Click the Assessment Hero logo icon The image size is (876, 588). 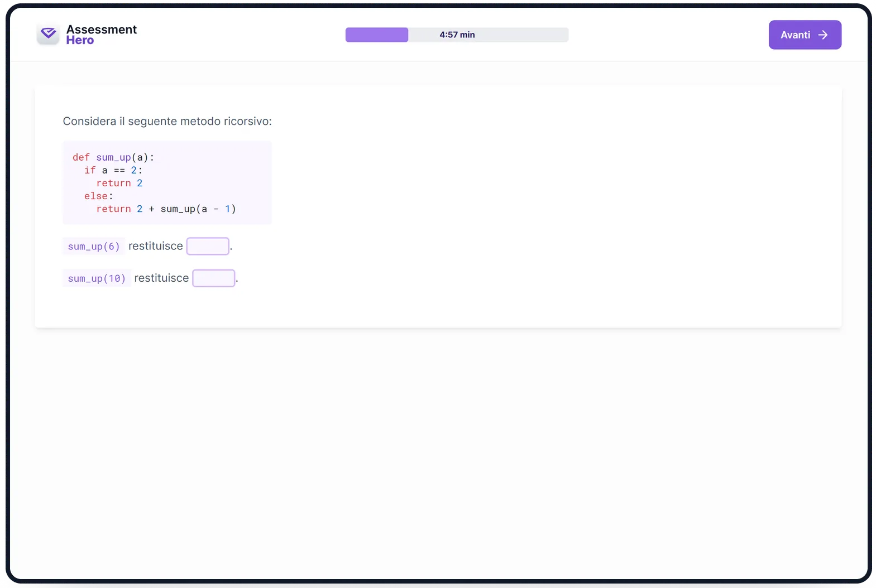tap(48, 34)
